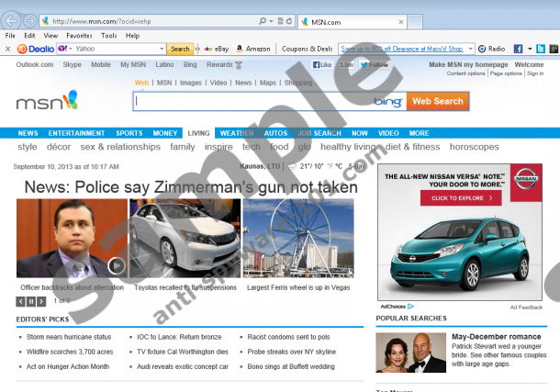
Task: Open the Favorites menu
Action: tap(78, 35)
